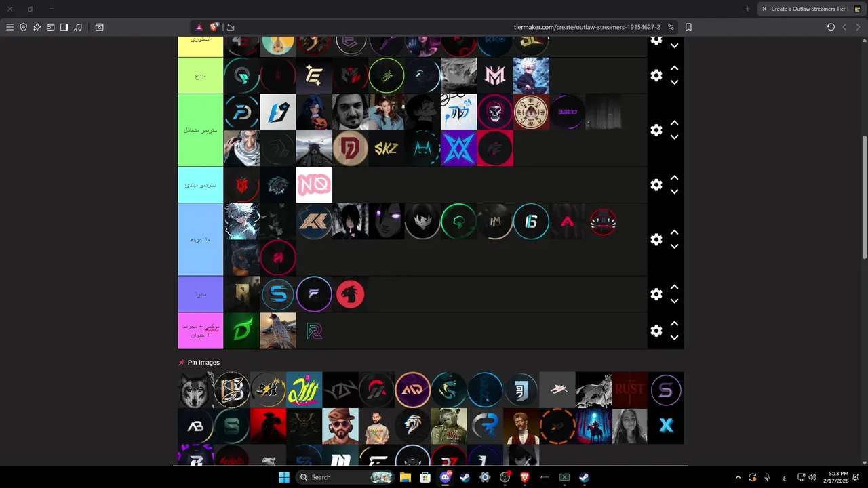Open File Explorer from the taskbar
The image size is (868, 488).
coord(405,477)
